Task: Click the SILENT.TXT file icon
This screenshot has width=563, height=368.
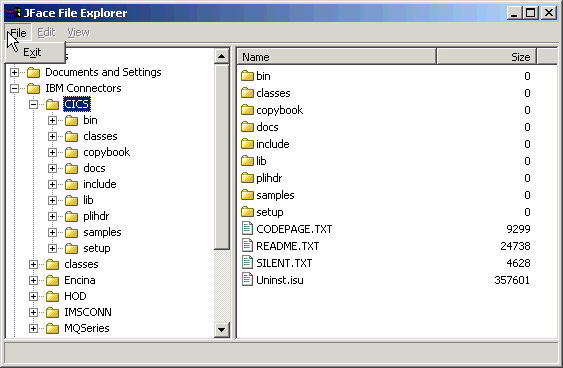Action: point(247,262)
